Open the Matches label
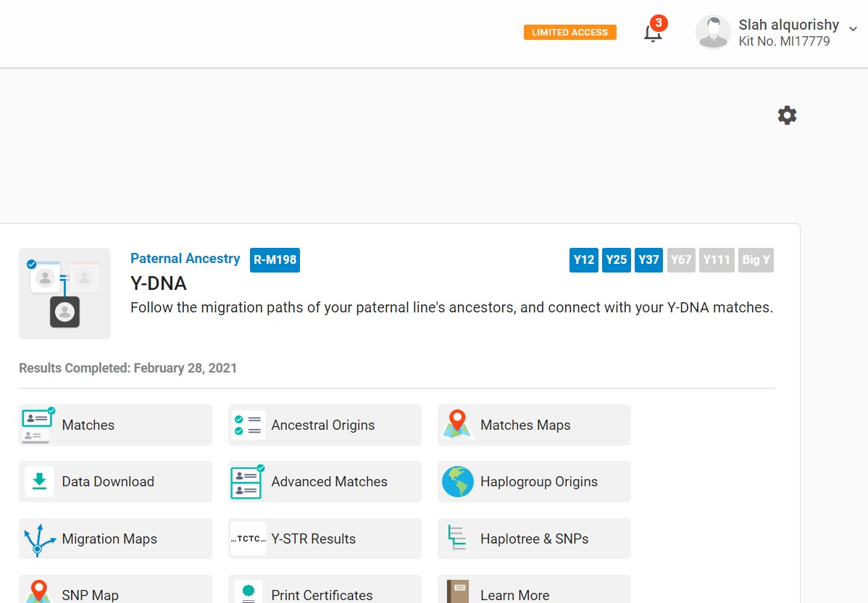This screenshot has width=868, height=603. coord(88,425)
